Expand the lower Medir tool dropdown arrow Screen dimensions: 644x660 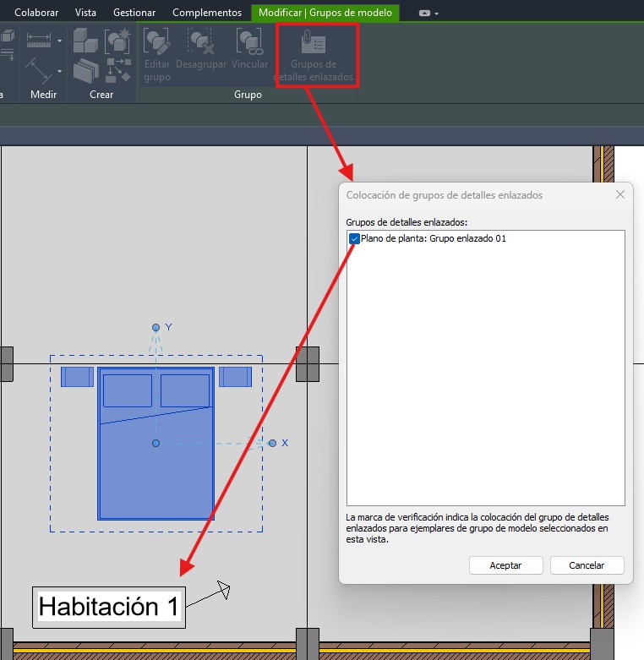pos(59,71)
